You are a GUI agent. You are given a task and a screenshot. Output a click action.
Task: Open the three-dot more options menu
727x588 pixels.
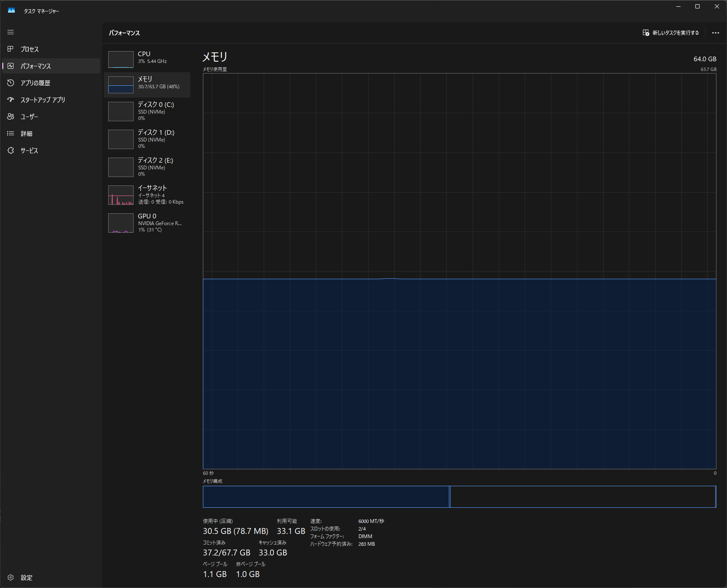[715, 33]
